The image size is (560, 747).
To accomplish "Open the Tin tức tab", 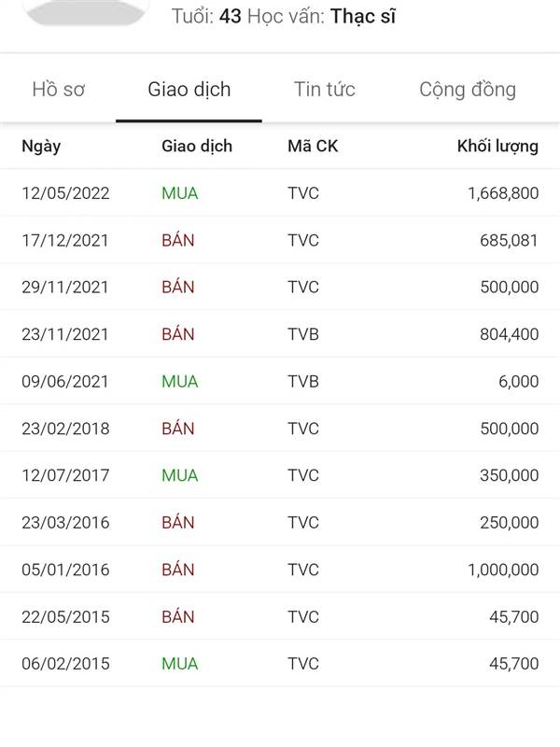I will [x=324, y=90].
